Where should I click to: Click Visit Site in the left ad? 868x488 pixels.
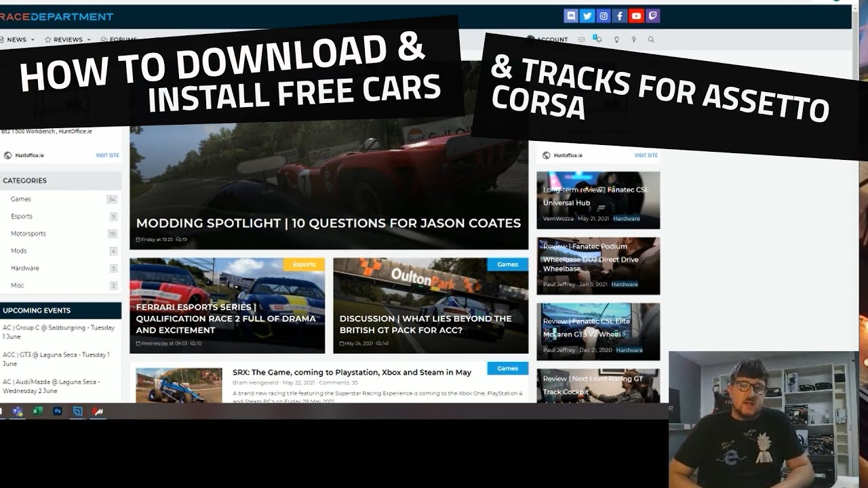pyautogui.click(x=107, y=155)
